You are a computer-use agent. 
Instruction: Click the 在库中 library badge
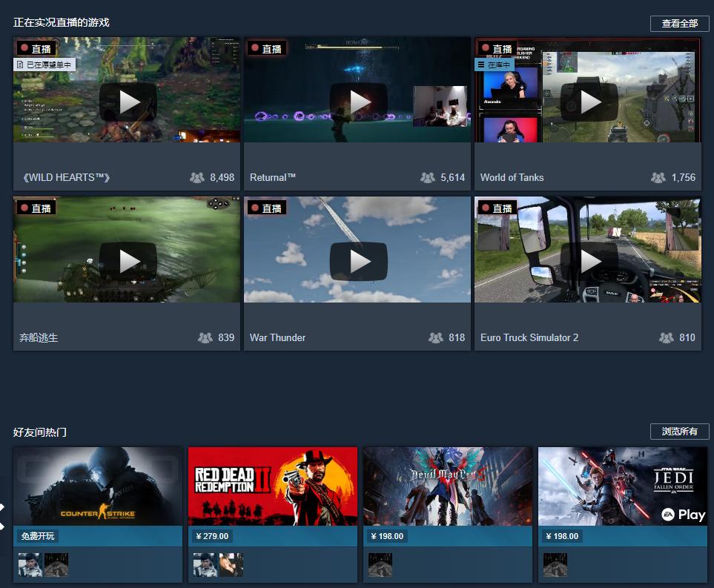click(x=494, y=65)
